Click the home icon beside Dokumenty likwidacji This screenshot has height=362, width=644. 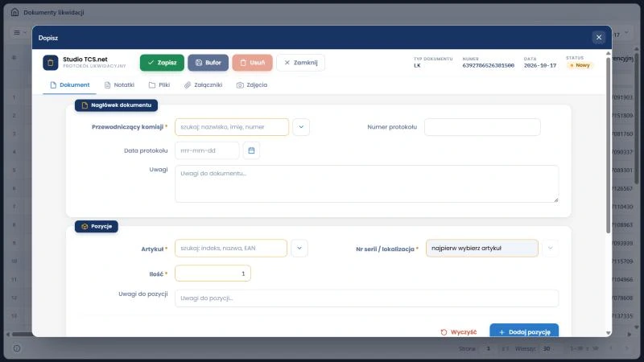point(14,12)
